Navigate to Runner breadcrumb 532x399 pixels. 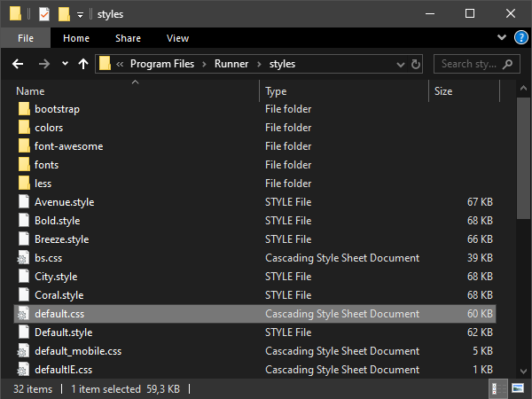(231, 64)
